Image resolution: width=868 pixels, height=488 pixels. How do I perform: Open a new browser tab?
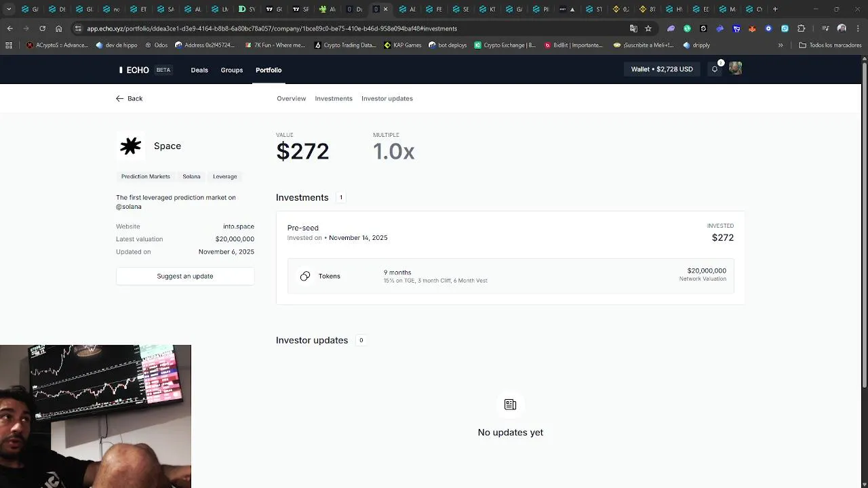775,9
